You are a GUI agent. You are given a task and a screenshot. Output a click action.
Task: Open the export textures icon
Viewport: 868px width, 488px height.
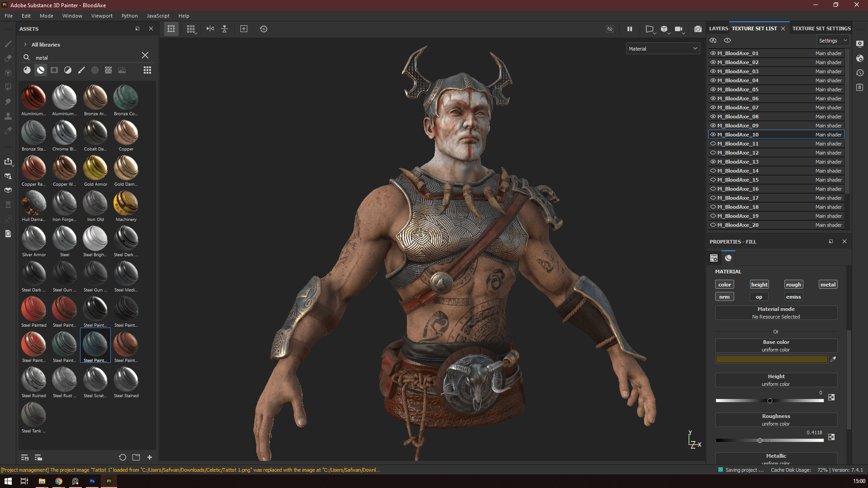point(8,161)
